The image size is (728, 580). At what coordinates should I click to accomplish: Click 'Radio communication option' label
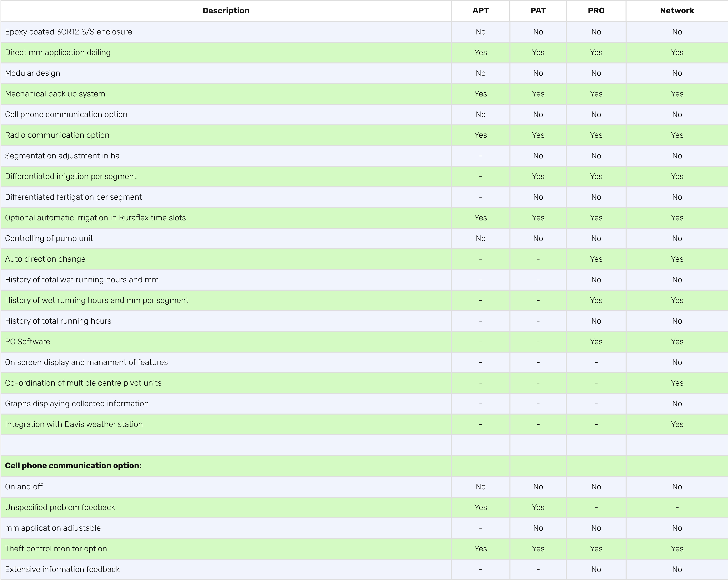(x=57, y=135)
